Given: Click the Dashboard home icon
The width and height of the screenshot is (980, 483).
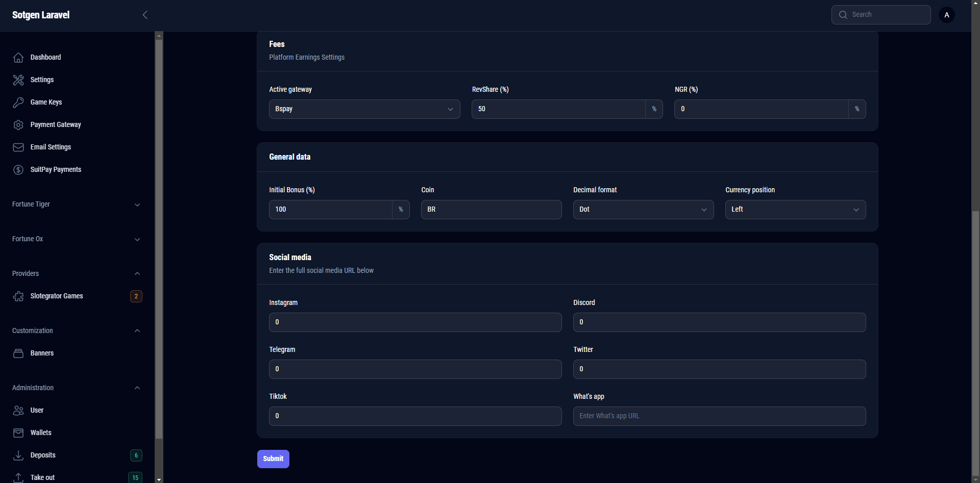Looking at the screenshot, I should point(18,58).
